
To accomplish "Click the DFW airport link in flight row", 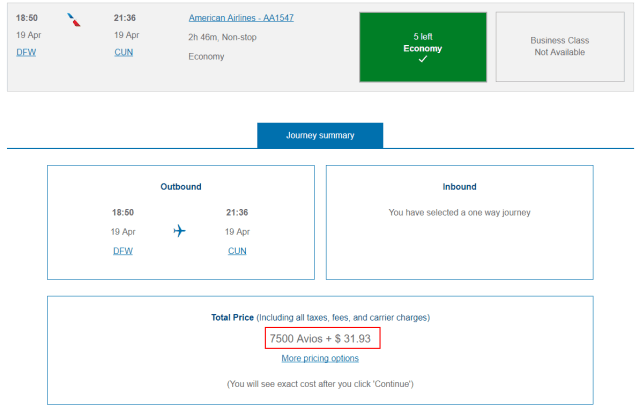I will [27, 52].
